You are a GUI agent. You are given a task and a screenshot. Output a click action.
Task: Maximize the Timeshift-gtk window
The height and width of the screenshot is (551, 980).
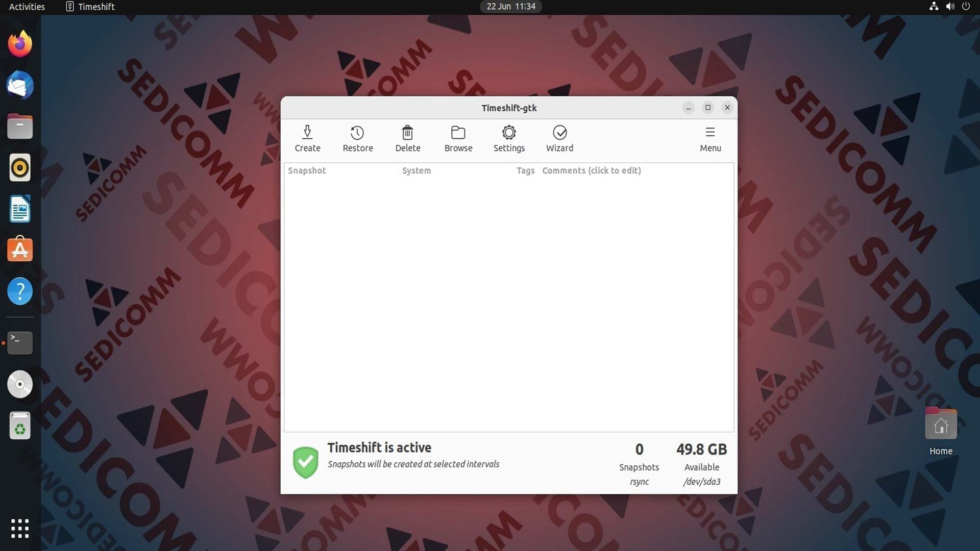[707, 108]
